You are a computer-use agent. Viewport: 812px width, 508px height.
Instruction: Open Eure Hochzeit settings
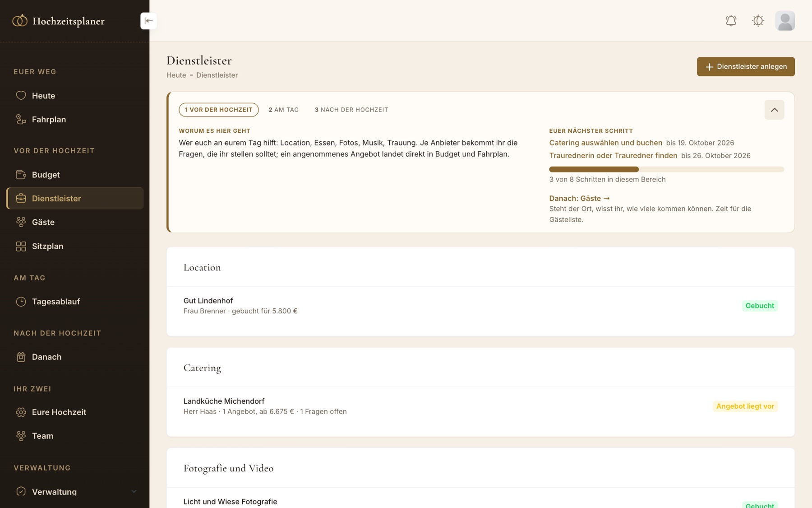tap(75, 412)
